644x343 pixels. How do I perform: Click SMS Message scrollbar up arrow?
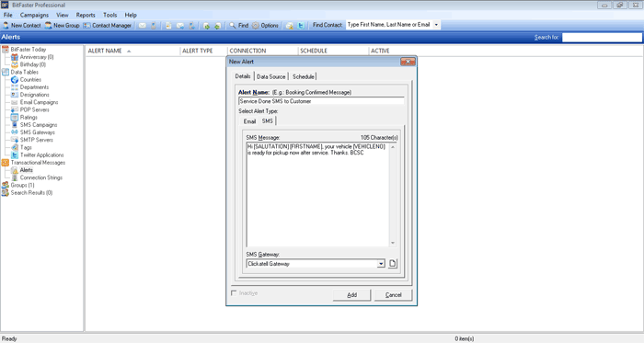pos(393,146)
